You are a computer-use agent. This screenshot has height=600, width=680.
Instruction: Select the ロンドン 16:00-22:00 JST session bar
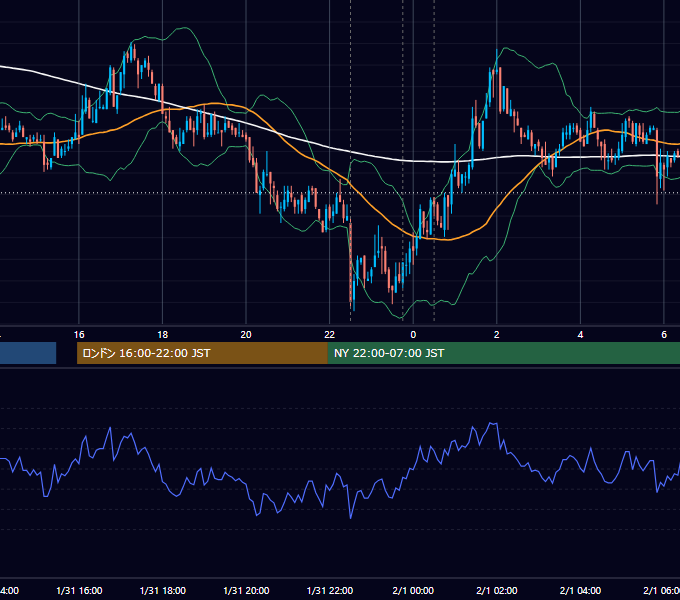(202, 353)
